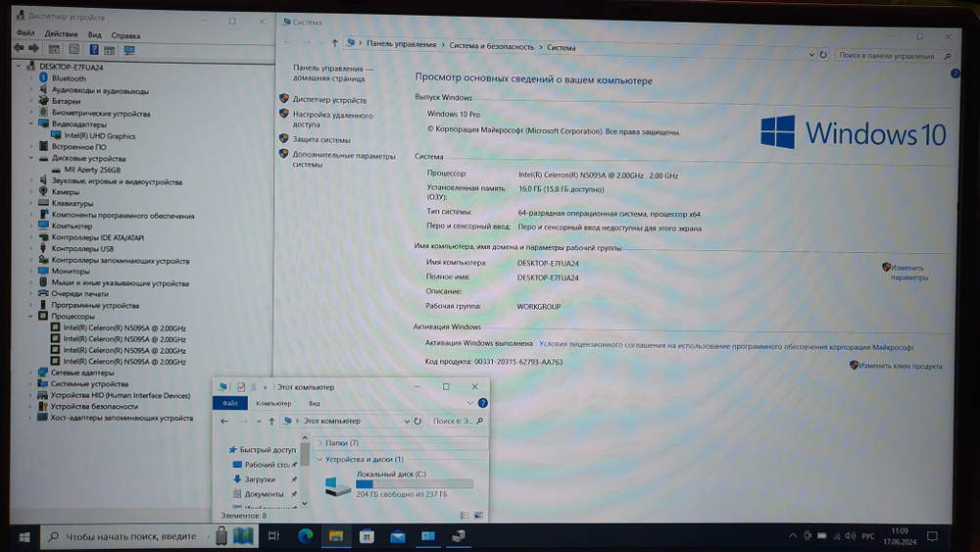980x552 pixels.
Task: Click Панель управления breadcrumb in System window
Action: pyautogui.click(x=401, y=44)
